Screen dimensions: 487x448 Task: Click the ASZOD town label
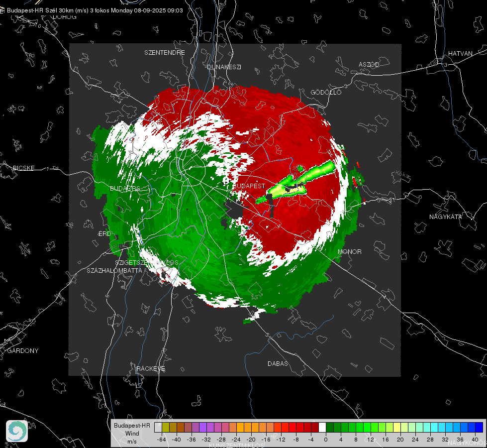369,64
